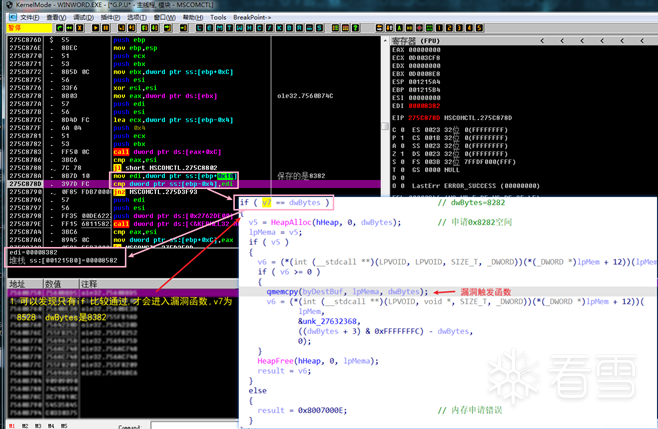Image resolution: width=658 pixels, height=429 pixels.
Task: Open the 窗口(W) menu
Action: pyautogui.click(x=164, y=17)
